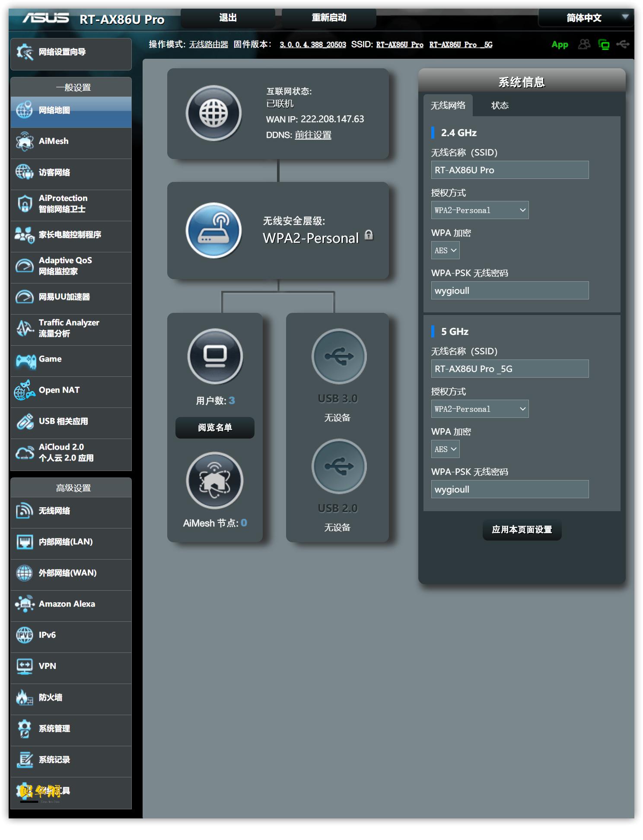Open 2.4 GHz WPA 加密 AES dropdown

[x=445, y=250]
